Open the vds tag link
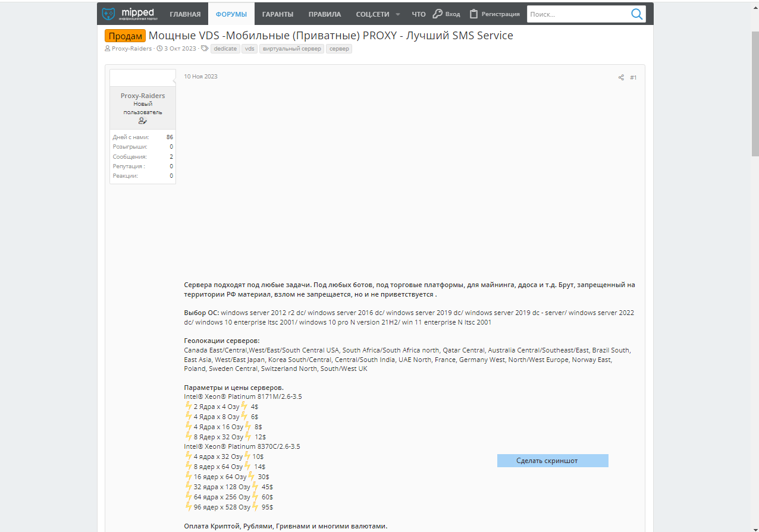 tap(249, 49)
